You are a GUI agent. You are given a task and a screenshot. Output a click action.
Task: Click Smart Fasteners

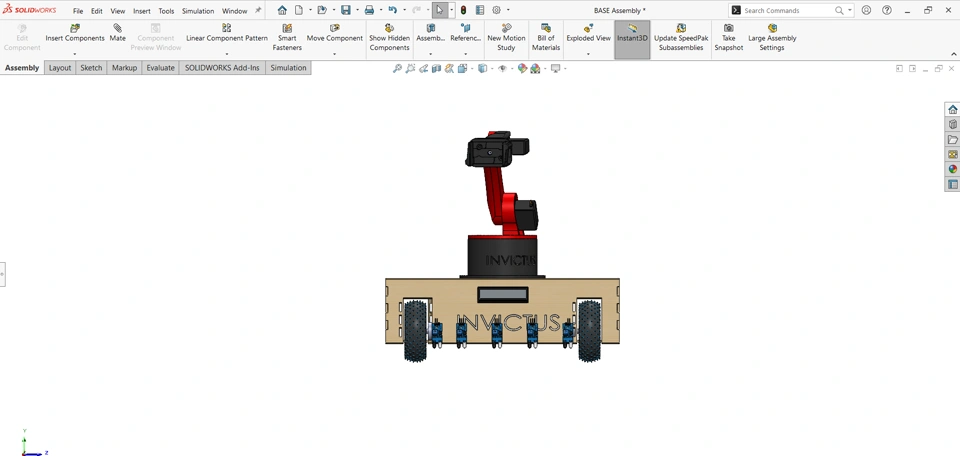tap(287, 37)
